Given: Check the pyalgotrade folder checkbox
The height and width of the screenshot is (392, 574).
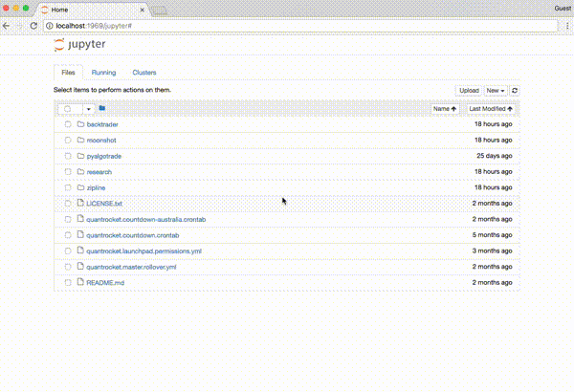Looking at the screenshot, I should click(x=68, y=156).
